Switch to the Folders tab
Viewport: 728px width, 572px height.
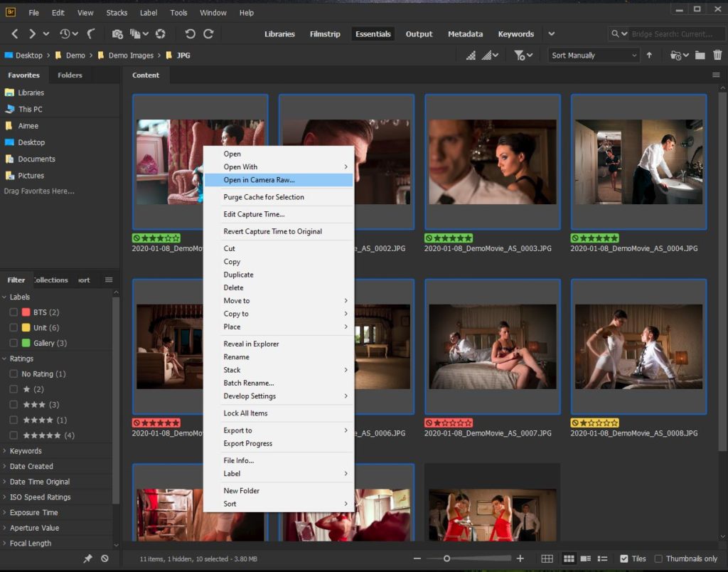(70, 75)
